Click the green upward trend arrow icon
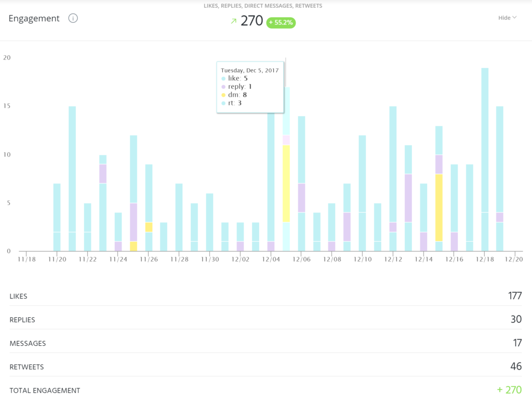 click(x=233, y=21)
